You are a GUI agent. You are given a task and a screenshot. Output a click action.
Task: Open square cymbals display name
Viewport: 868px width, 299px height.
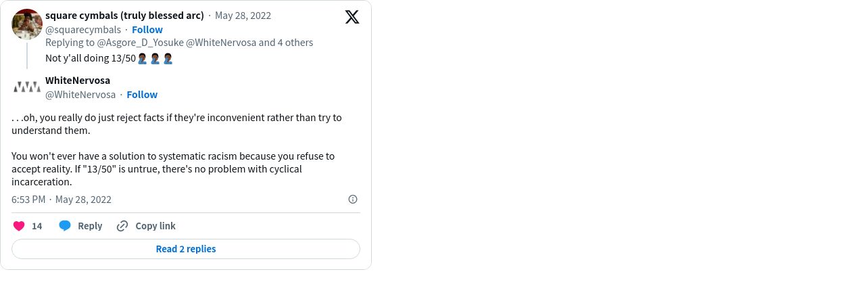[x=124, y=16]
